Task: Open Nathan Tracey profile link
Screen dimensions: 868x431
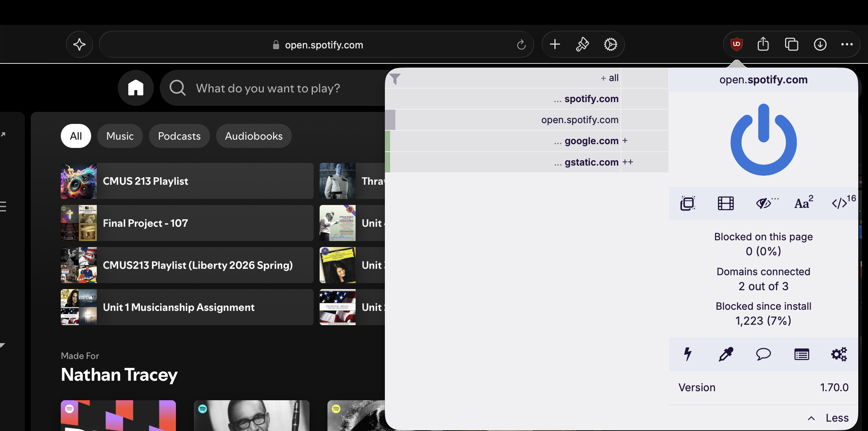Action: [119, 375]
